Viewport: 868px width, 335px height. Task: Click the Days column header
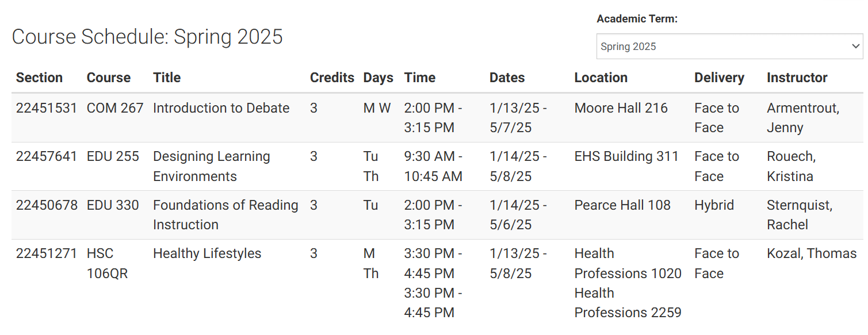coord(378,78)
